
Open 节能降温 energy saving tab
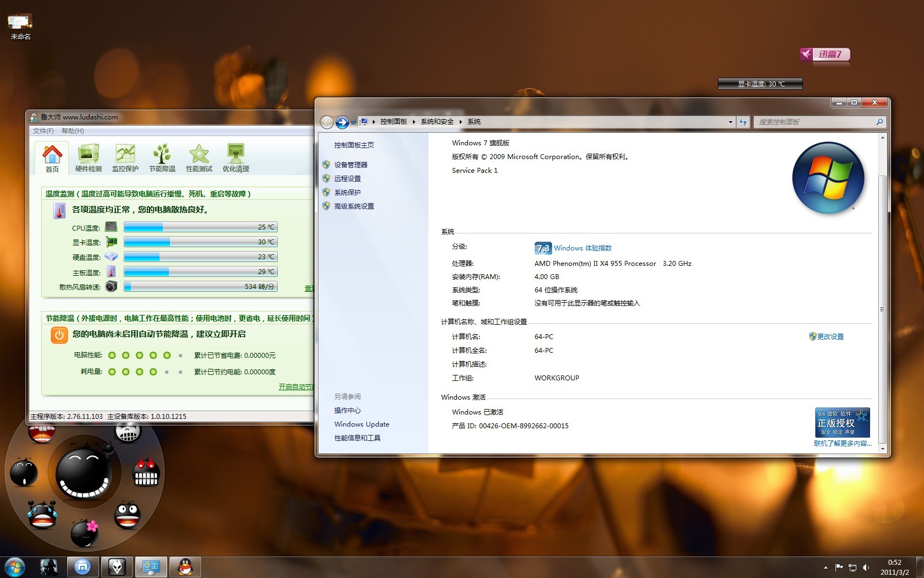pyautogui.click(x=162, y=158)
